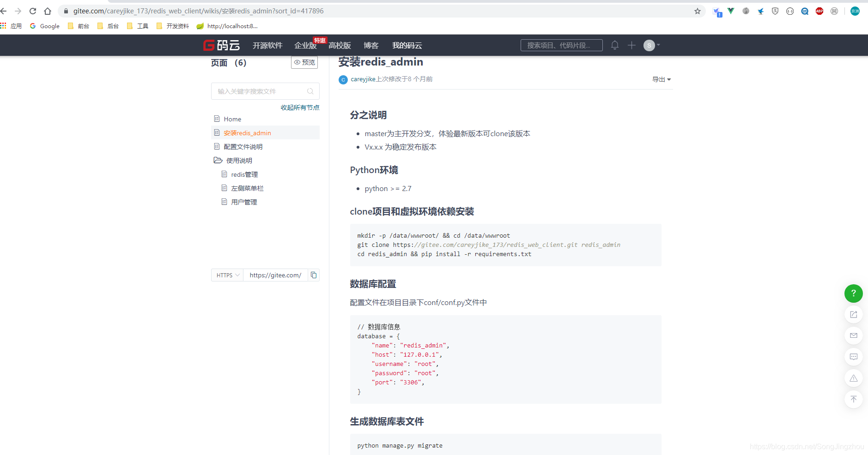Open the Google bookmark

[45, 26]
